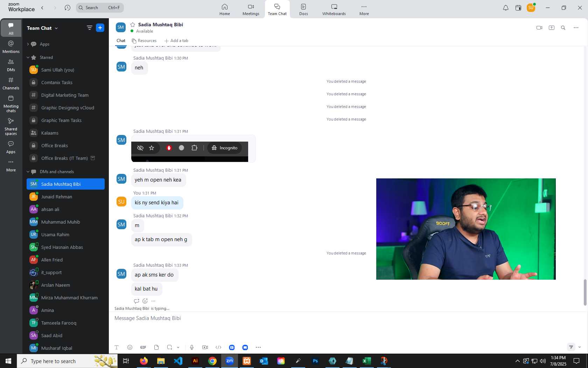588x368 pixels.
Task: Open More options in left sidebar
Action: point(11,165)
